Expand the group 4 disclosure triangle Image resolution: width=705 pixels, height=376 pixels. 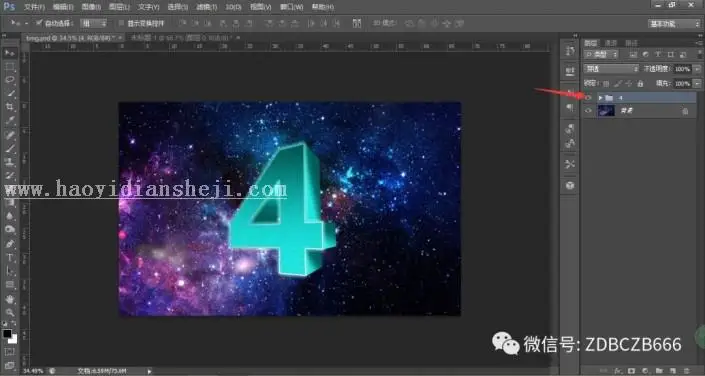pos(600,98)
